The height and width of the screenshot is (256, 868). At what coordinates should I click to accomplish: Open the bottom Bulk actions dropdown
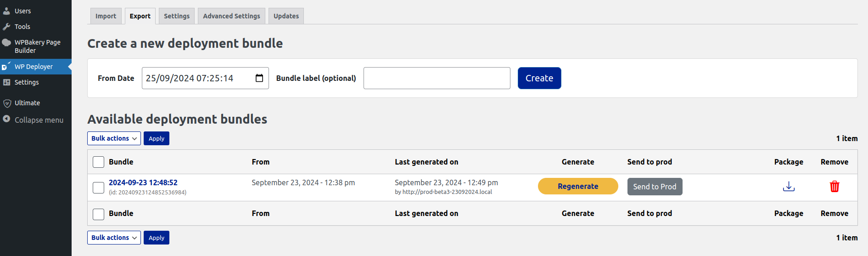[114, 238]
